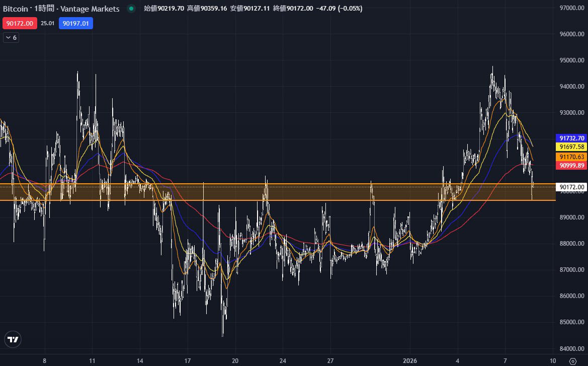Click the orange 91170.63 indicator value flag

pos(571,157)
